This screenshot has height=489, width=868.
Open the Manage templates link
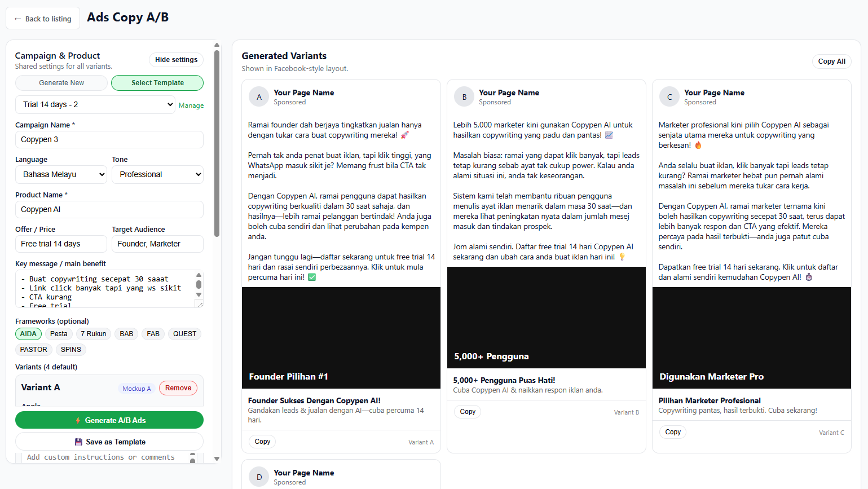pos(191,105)
